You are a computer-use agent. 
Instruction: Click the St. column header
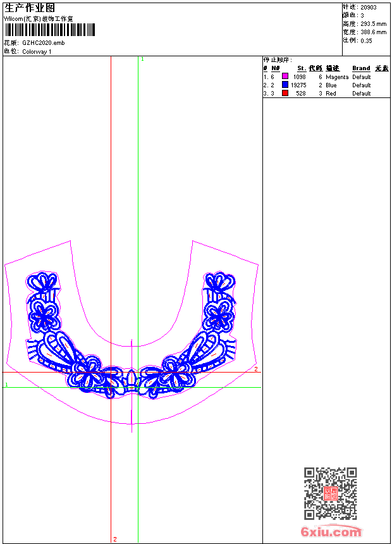click(302, 68)
